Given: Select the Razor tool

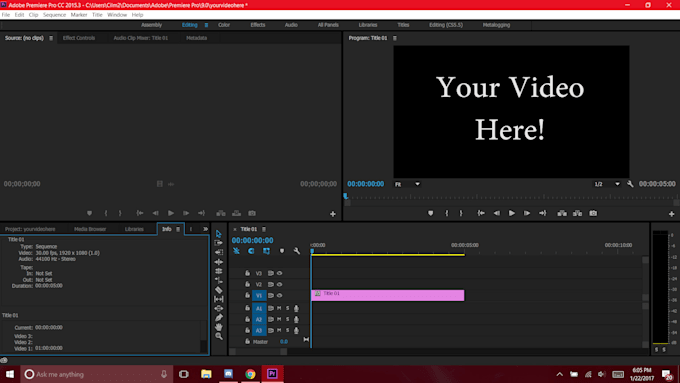Looking at the screenshot, I should coord(219,290).
